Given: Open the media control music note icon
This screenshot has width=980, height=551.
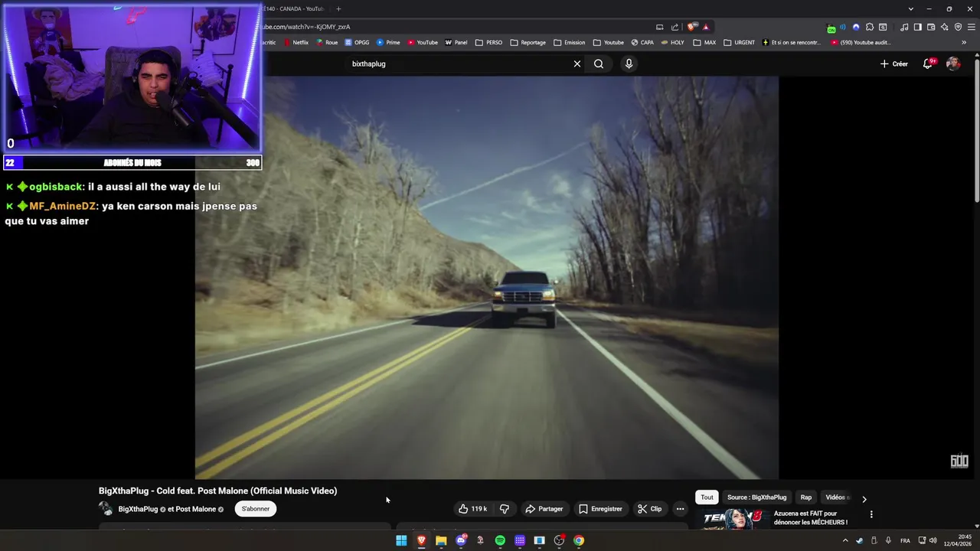Looking at the screenshot, I should pos(904,27).
